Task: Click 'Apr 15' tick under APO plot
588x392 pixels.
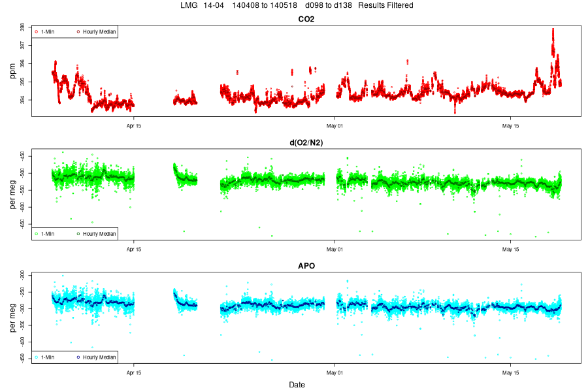Action: 134,373
